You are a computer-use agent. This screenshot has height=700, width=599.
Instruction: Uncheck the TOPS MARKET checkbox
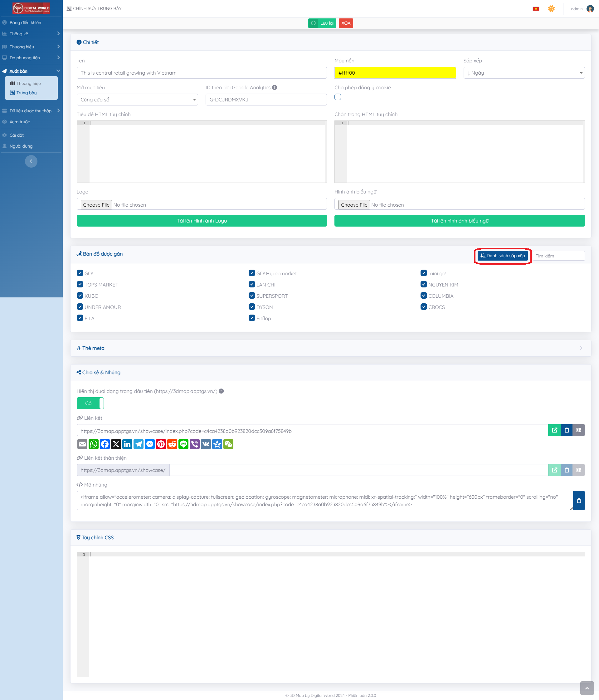pyautogui.click(x=80, y=284)
